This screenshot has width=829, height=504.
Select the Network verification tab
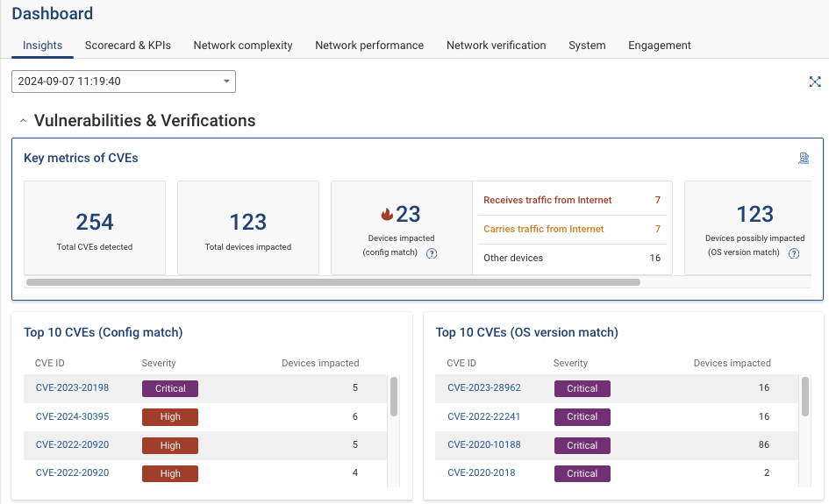tap(496, 46)
